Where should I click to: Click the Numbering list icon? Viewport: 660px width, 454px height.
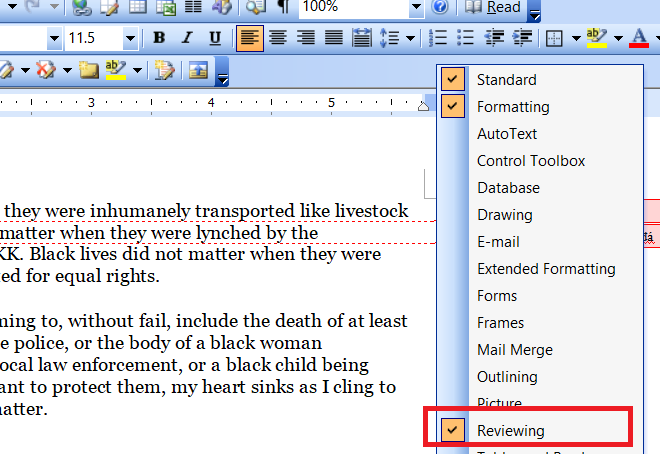point(437,39)
